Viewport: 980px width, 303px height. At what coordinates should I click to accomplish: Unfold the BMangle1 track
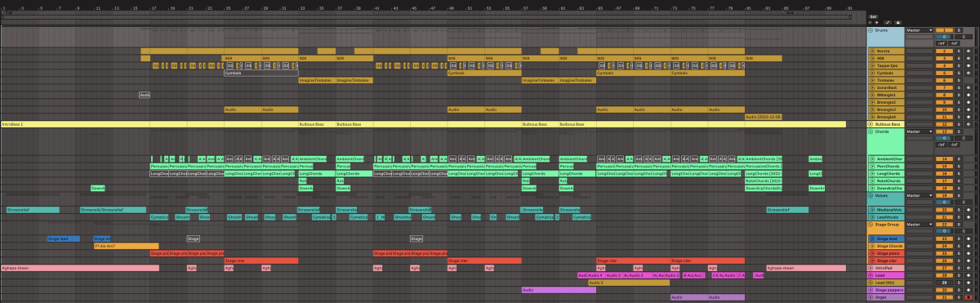(871, 95)
